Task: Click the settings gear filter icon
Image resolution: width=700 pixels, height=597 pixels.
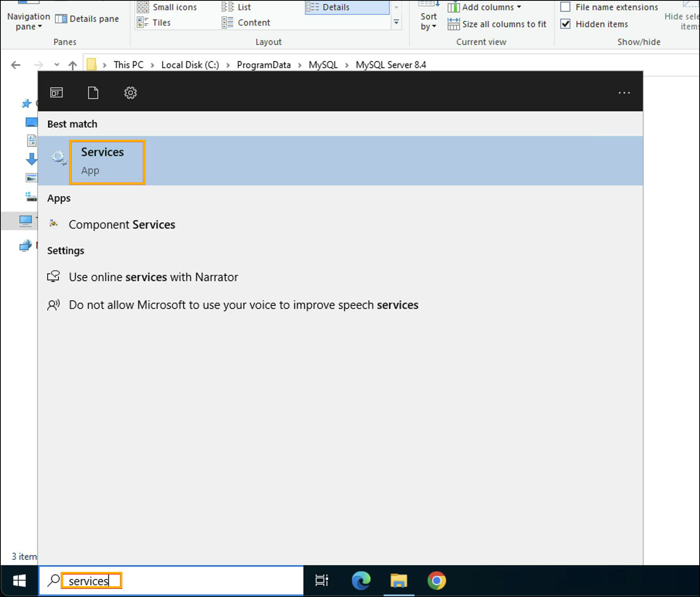Action: point(130,93)
